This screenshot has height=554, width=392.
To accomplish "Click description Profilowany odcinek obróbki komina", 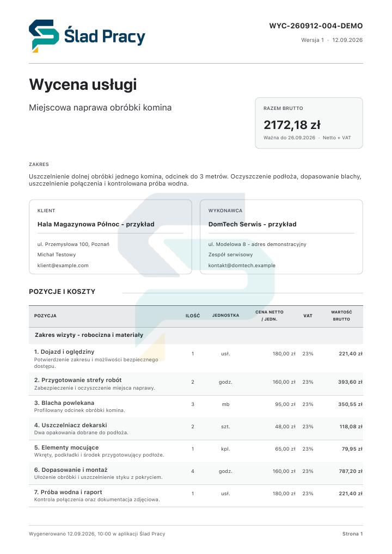I will pos(79,410).
